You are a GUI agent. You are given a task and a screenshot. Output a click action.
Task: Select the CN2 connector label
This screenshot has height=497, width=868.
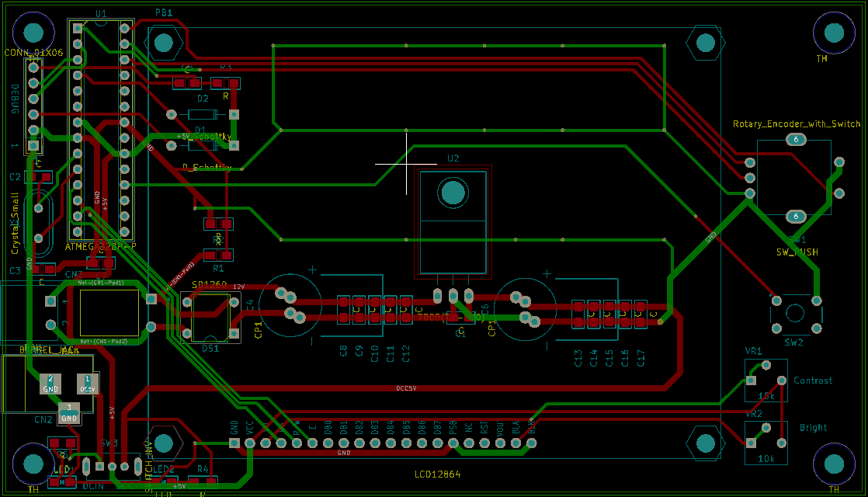(x=43, y=419)
